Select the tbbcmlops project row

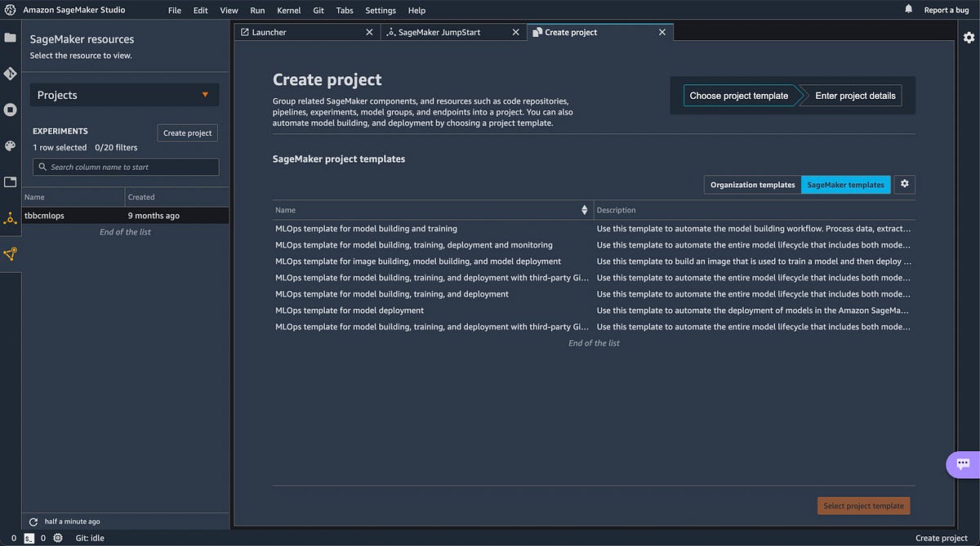(x=73, y=215)
